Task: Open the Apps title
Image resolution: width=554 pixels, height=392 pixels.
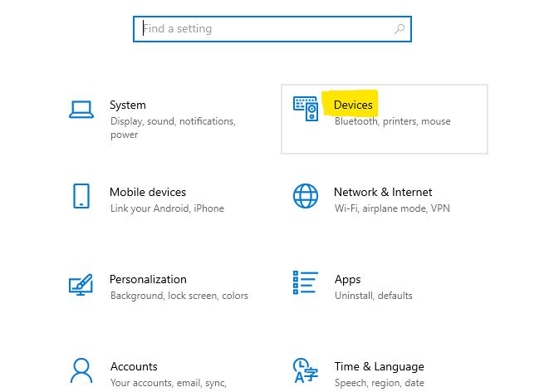Action: click(x=348, y=280)
